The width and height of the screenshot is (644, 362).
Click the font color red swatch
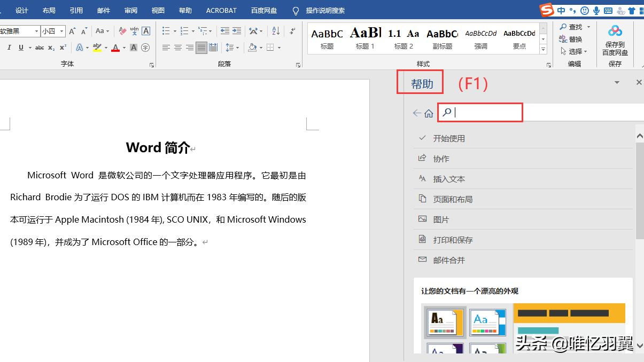pyautogui.click(x=115, y=51)
